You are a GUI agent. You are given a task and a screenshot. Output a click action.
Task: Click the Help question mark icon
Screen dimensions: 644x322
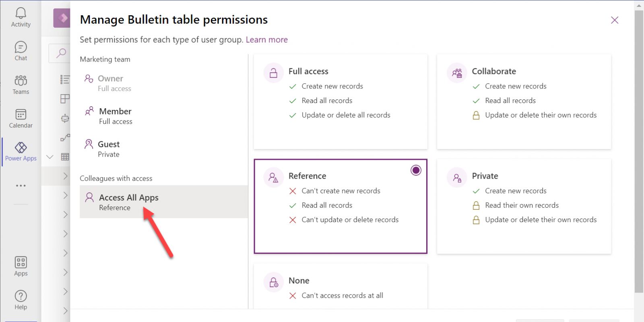click(x=21, y=300)
